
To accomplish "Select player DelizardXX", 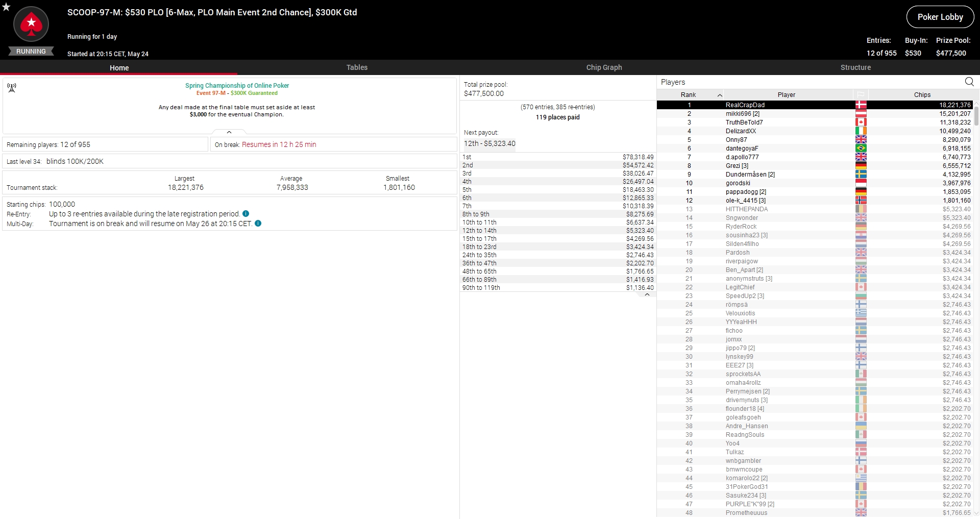I will point(815,131).
